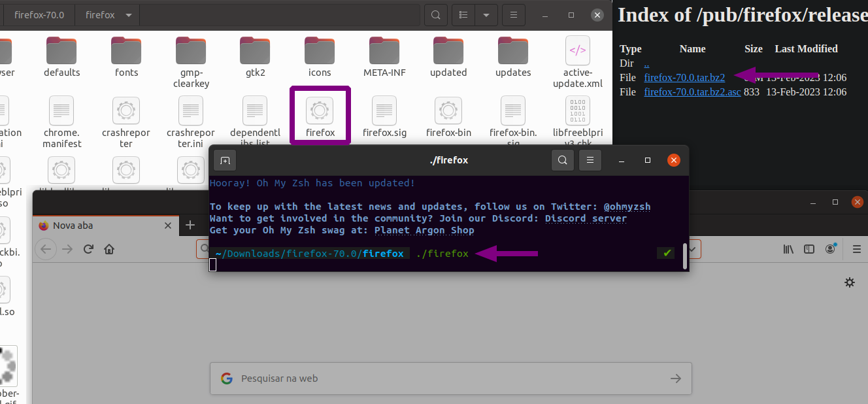The width and height of the screenshot is (868, 404).
Task: Click the terminal search icon
Action: coord(562,160)
